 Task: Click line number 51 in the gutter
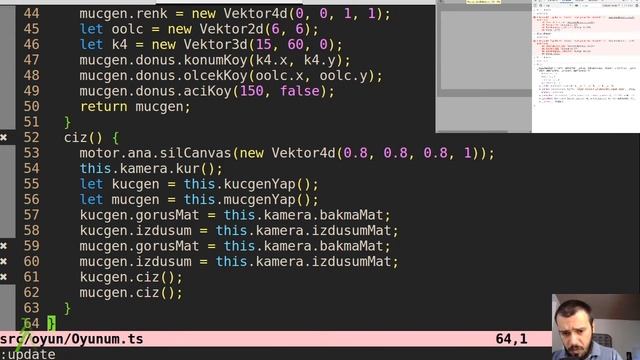click(31, 122)
